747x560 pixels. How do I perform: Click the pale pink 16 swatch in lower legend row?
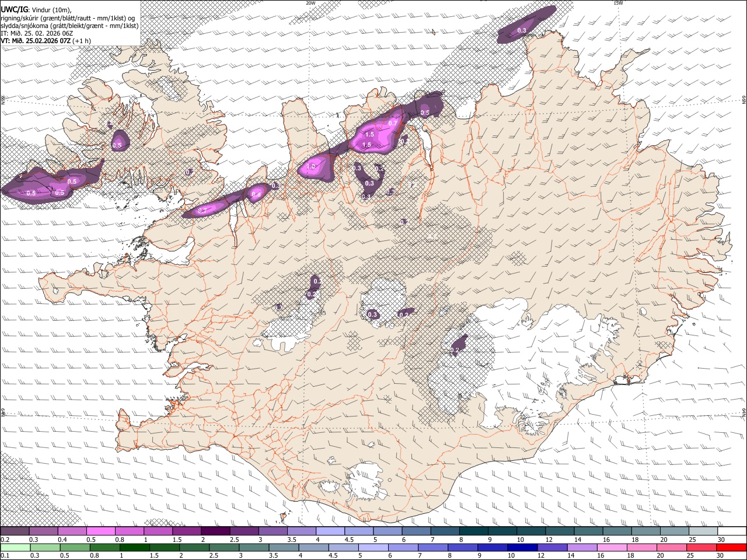click(612, 547)
